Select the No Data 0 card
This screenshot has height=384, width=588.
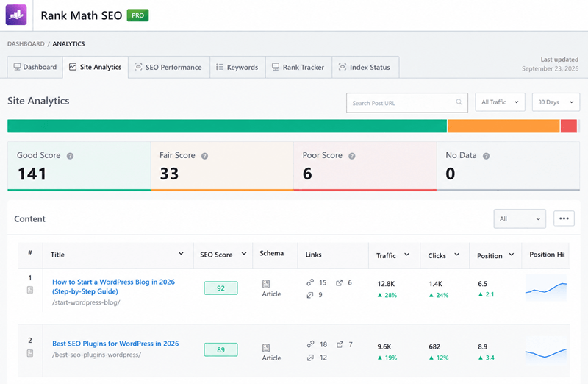click(509, 166)
